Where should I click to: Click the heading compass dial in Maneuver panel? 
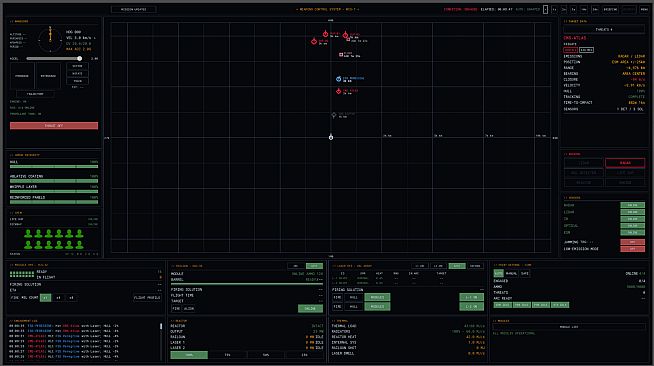pos(50,40)
